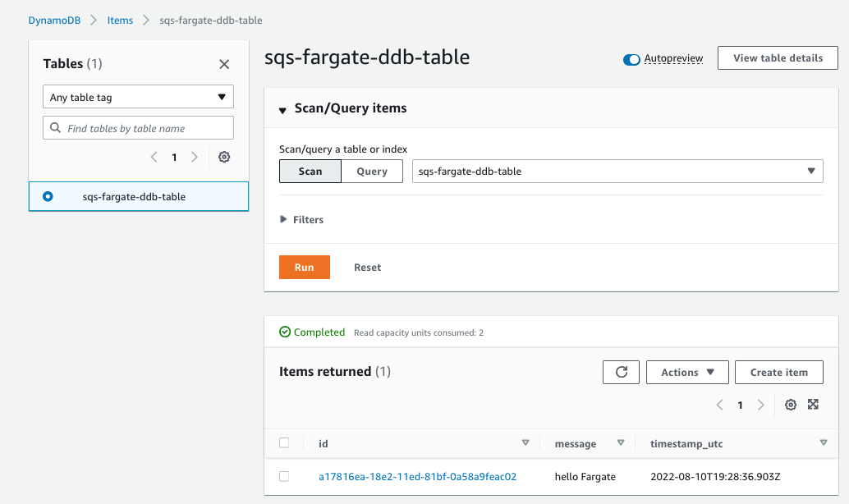This screenshot has height=504, width=849.
Task: Open items table preferences gear
Action: [x=791, y=405]
